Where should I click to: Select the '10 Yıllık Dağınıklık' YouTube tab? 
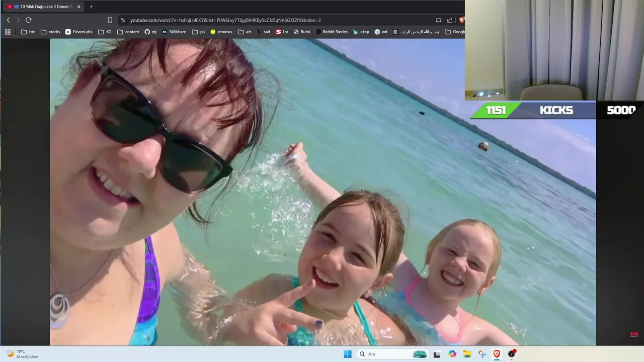44,7
